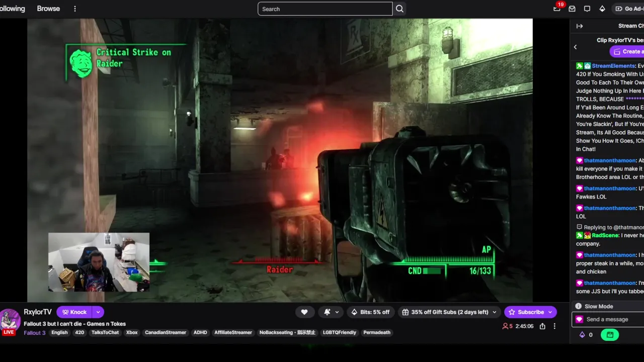Toggle the notification bell for this channel
644x362 pixels.
328,312
